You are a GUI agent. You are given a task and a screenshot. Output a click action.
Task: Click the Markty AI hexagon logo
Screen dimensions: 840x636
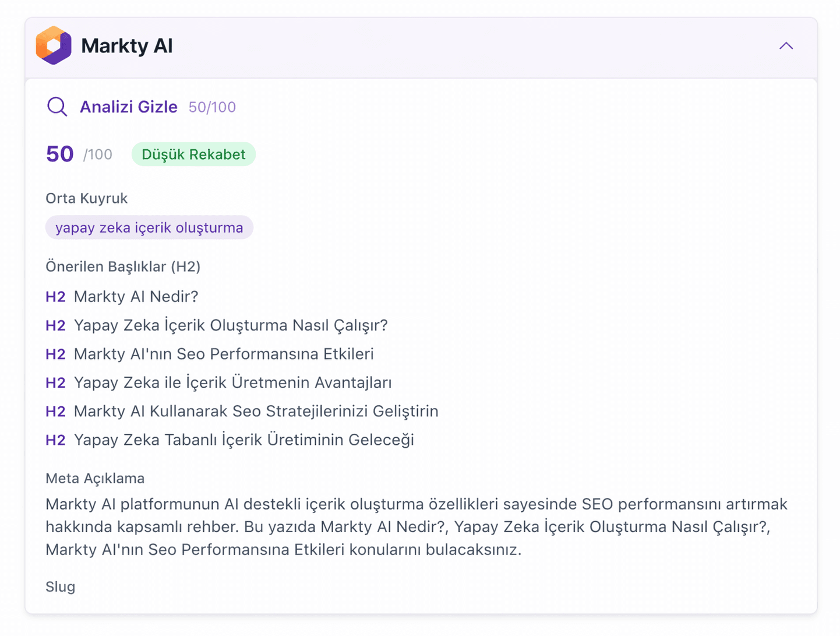click(54, 45)
